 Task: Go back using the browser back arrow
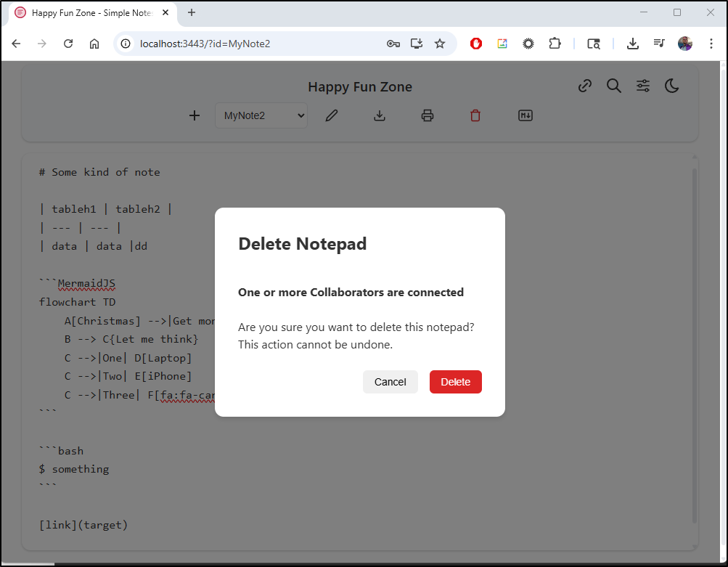16,44
